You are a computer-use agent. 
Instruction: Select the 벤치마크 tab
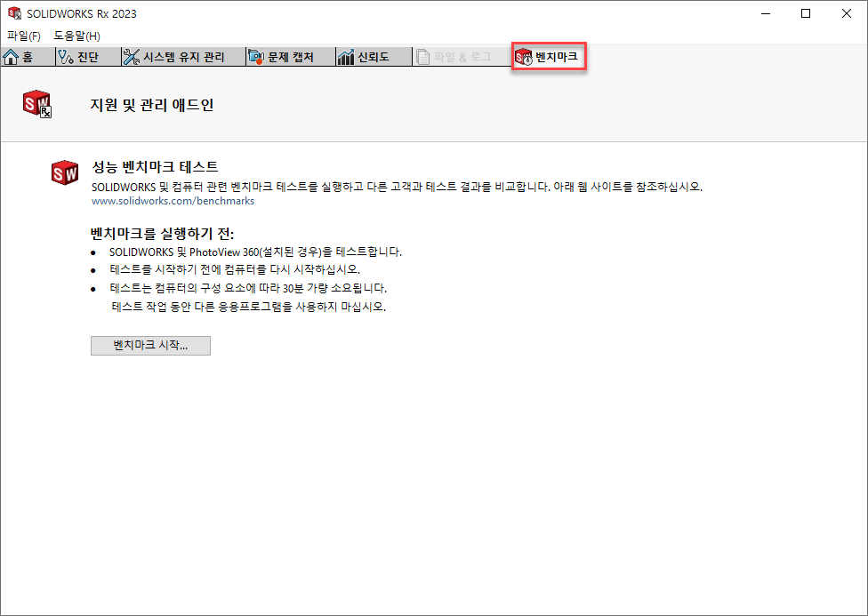(x=549, y=57)
